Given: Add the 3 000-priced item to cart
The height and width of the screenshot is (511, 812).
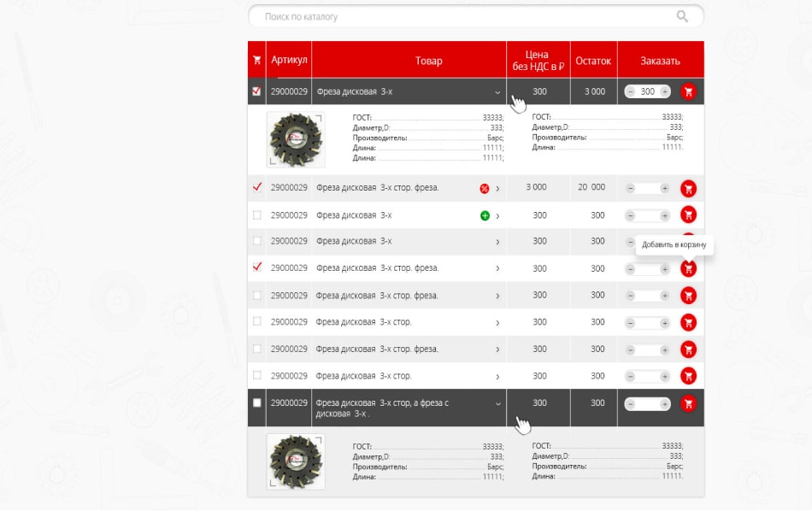Looking at the screenshot, I should coord(688,188).
